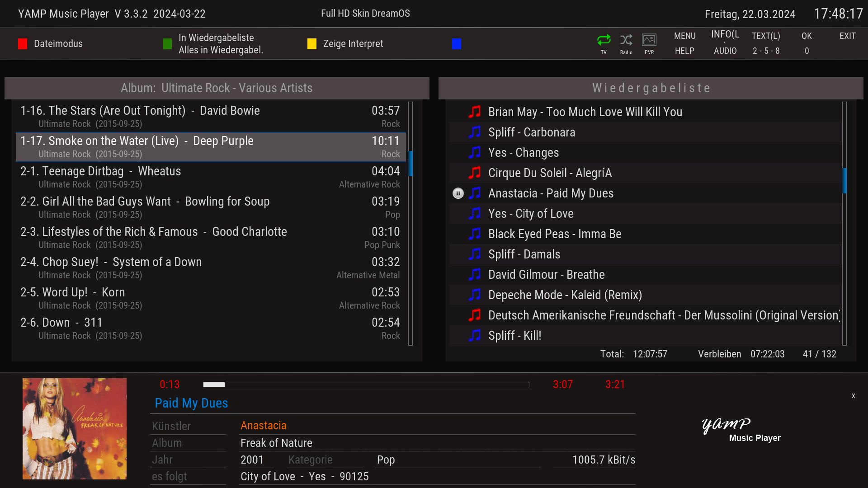Click the playlist scrollbar handle
Image resolution: width=868 pixels, height=488 pixels.
point(844,181)
